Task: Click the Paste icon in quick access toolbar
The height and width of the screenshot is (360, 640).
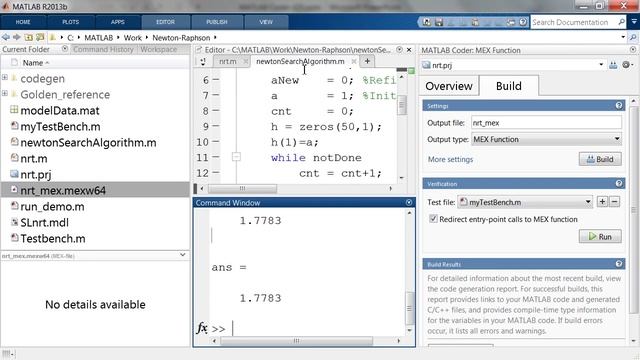Action: coord(475,22)
